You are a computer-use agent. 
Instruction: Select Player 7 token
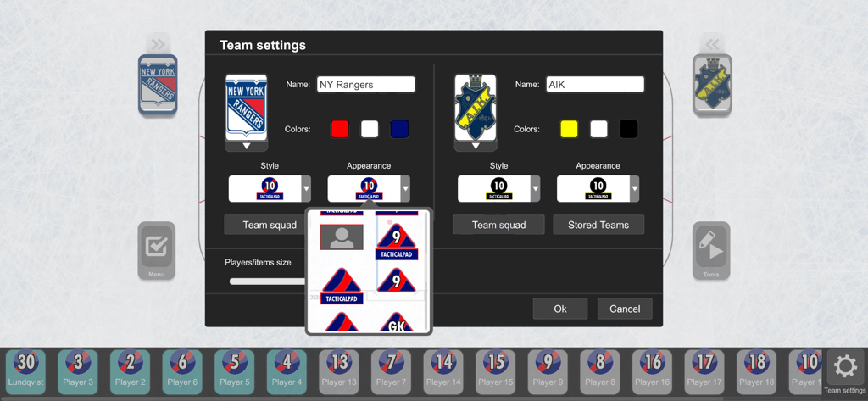click(392, 371)
